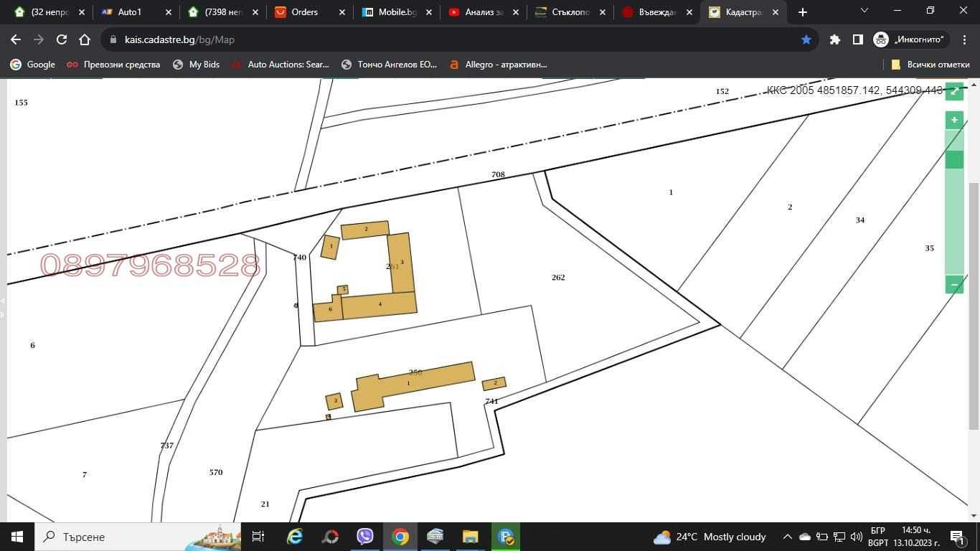This screenshot has height=551, width=980.
Task: Click the page vertical scrollbar
Action: (x=974, y=305)
